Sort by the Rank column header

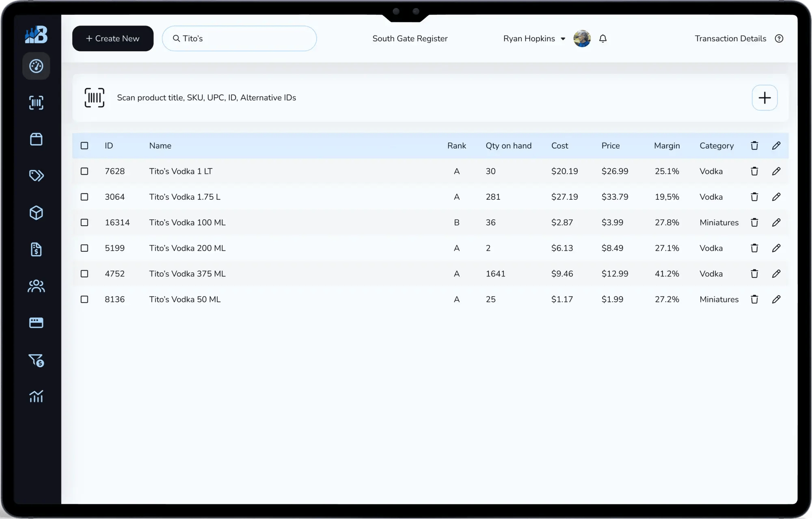[x=456, y=145]
